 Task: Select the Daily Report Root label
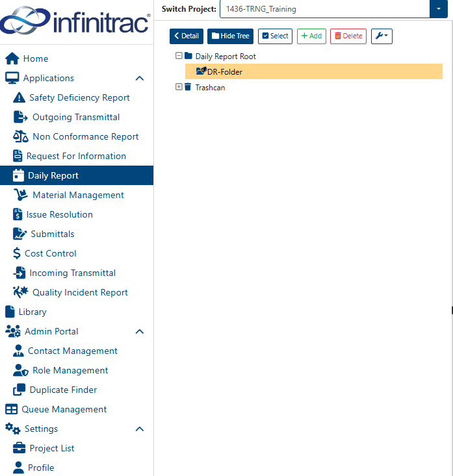226,56
